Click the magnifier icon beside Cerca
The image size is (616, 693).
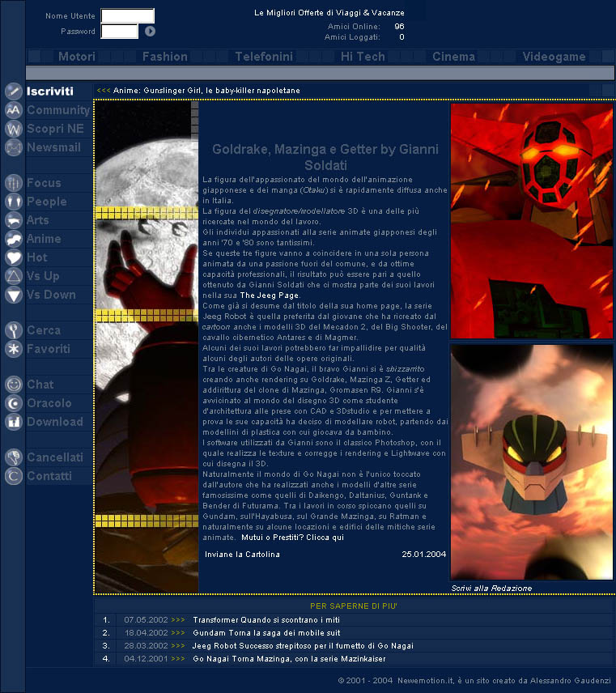tap(14, 330)
